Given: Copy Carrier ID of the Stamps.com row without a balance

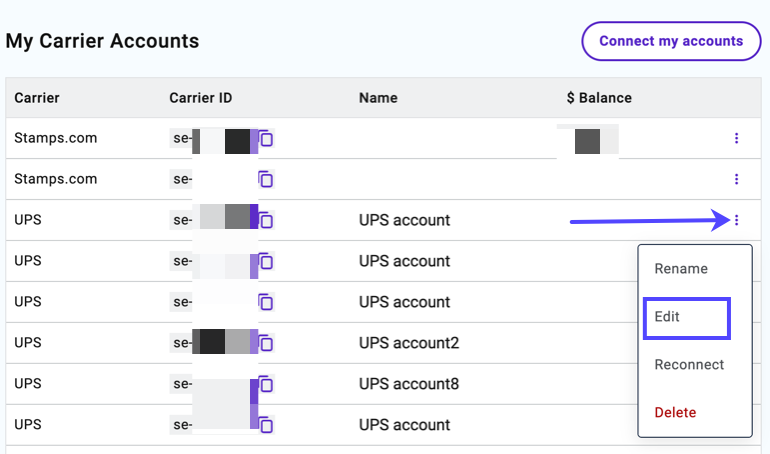Looking at the screenshot, I should point(266,180).
